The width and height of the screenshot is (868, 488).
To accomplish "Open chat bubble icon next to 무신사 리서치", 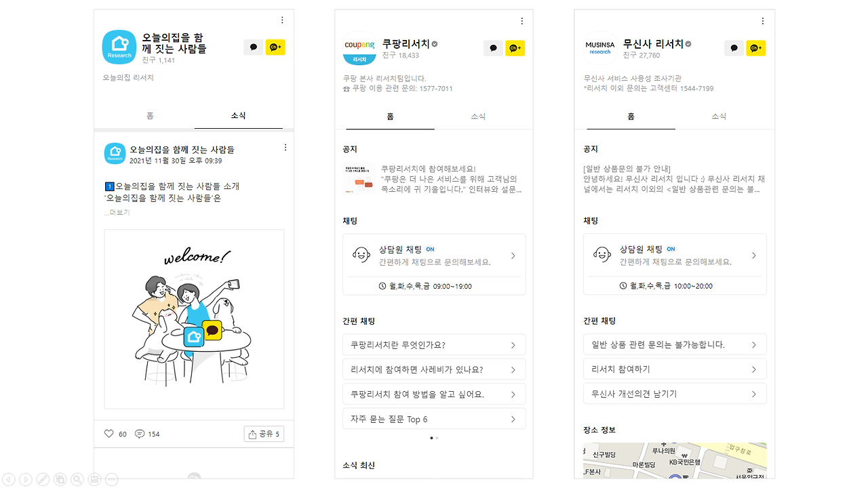I will tap(734, 48).
